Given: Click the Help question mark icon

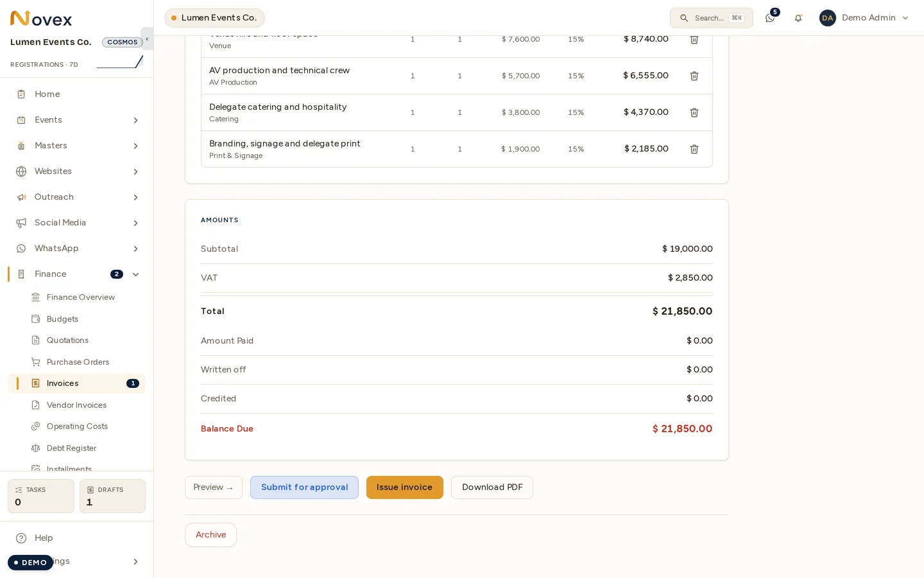Looking at the screenshot, I should pyautogui.click(x=21, y=538).
